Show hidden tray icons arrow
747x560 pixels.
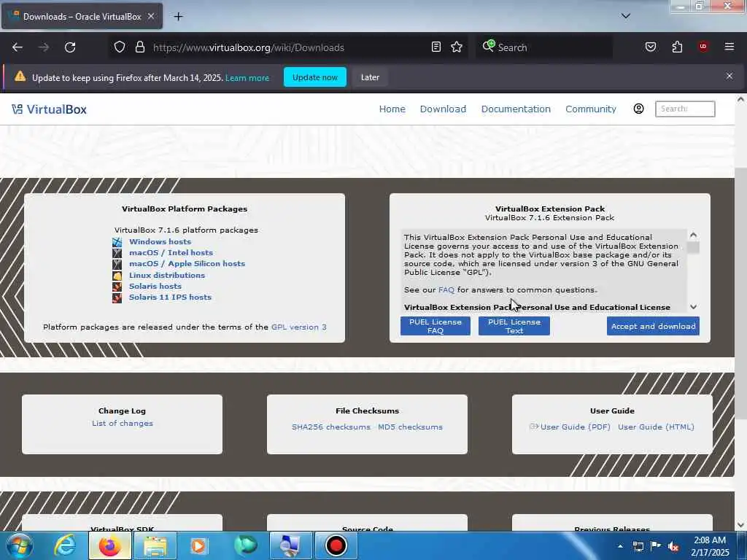[x=620, y=546]
